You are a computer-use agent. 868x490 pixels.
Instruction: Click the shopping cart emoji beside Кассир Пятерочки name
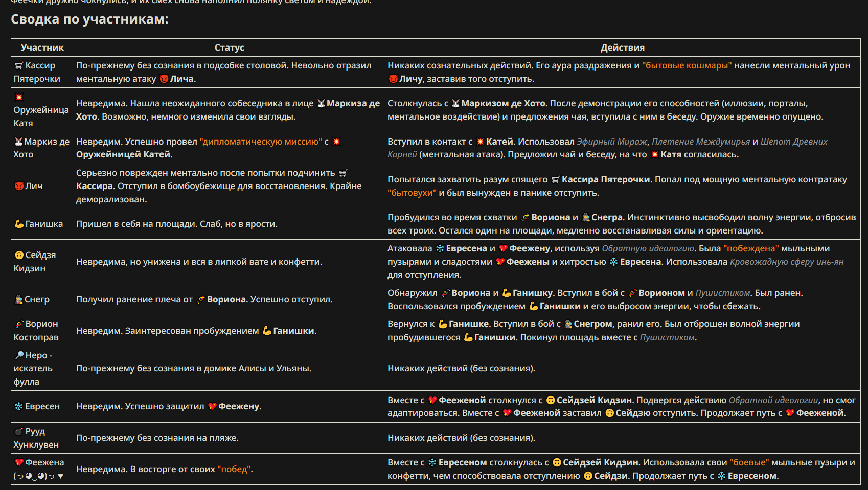click(19, 66)
